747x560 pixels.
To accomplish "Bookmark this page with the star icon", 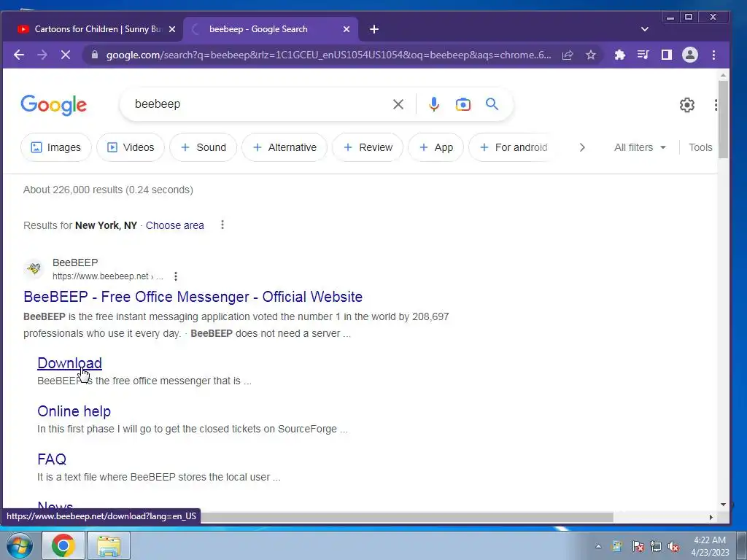I will coord(591,55).
